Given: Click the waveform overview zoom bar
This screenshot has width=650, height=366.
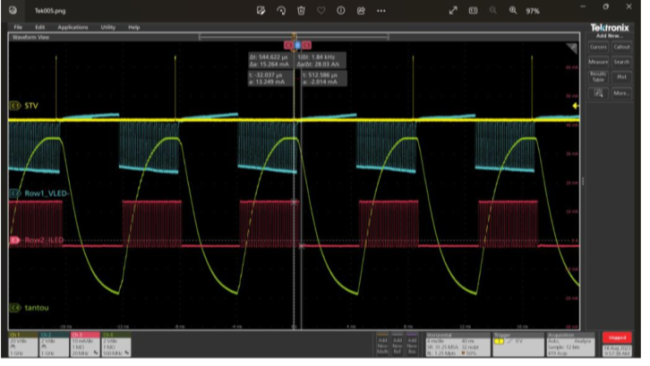Looking at the screenshot, I should pos(293,37).
